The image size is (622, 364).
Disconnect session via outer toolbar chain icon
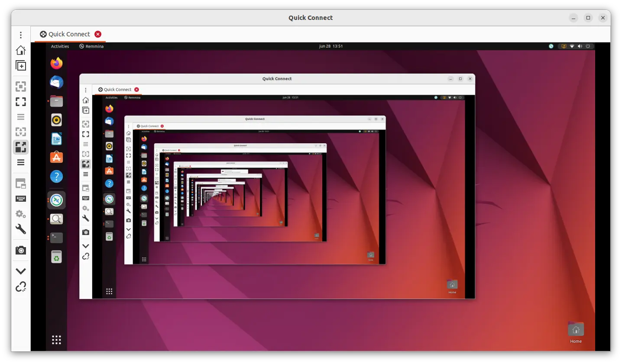[x=21, y=287]
